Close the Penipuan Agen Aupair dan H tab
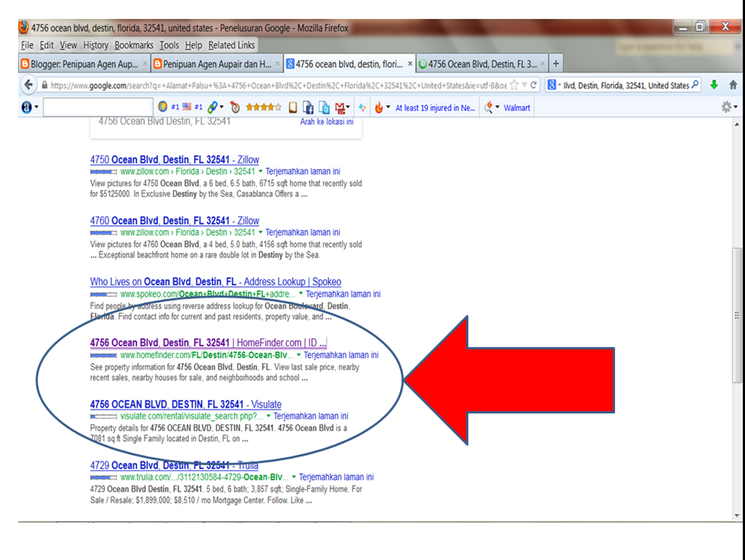 pos(277,64)
